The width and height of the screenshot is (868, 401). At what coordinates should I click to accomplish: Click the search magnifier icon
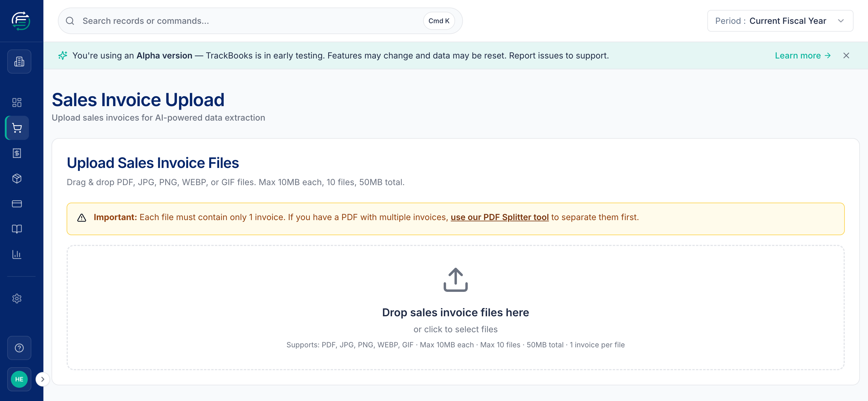click(x=70, y=21)
